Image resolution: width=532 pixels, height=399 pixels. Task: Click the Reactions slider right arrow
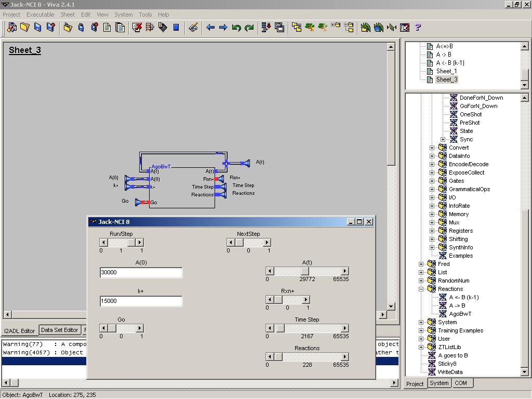[x=345, y=357]
